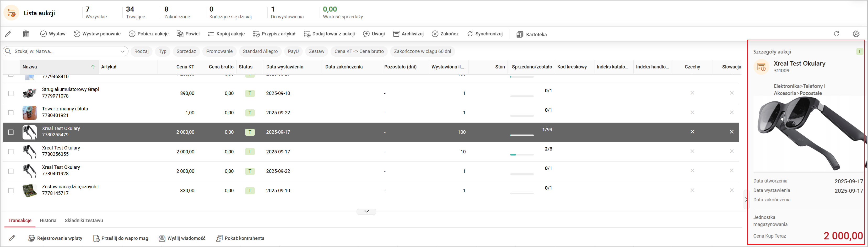Open the Składniki zestawu tab
This screenshot has width=868, height=247.
tap(84, 220)
